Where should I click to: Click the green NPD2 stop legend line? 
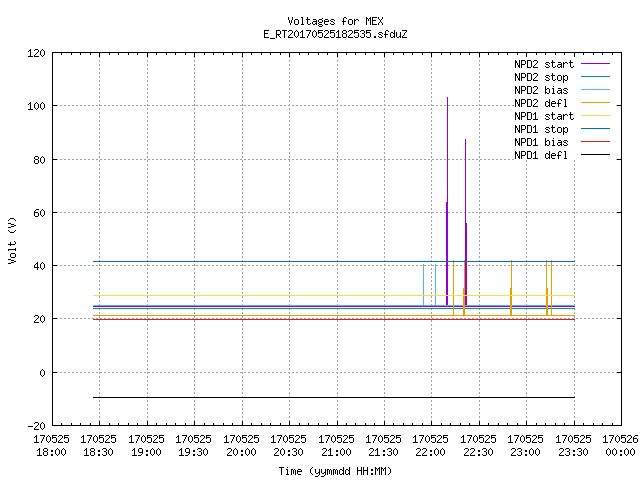(x=595, y=77)
